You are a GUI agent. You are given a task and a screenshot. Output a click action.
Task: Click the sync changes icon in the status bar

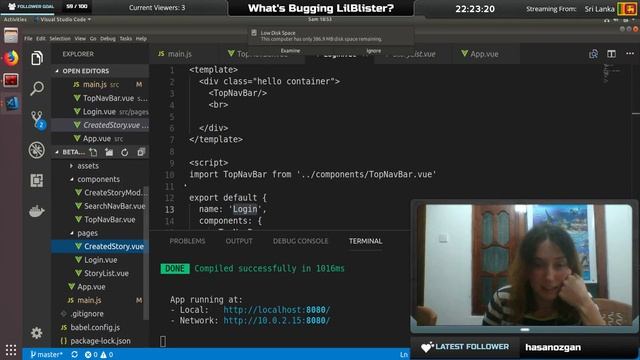pos(74,355)
